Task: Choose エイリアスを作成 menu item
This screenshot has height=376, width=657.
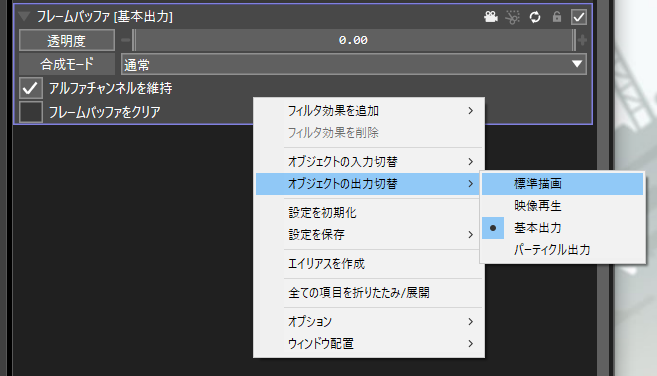Action: [369, 264]
